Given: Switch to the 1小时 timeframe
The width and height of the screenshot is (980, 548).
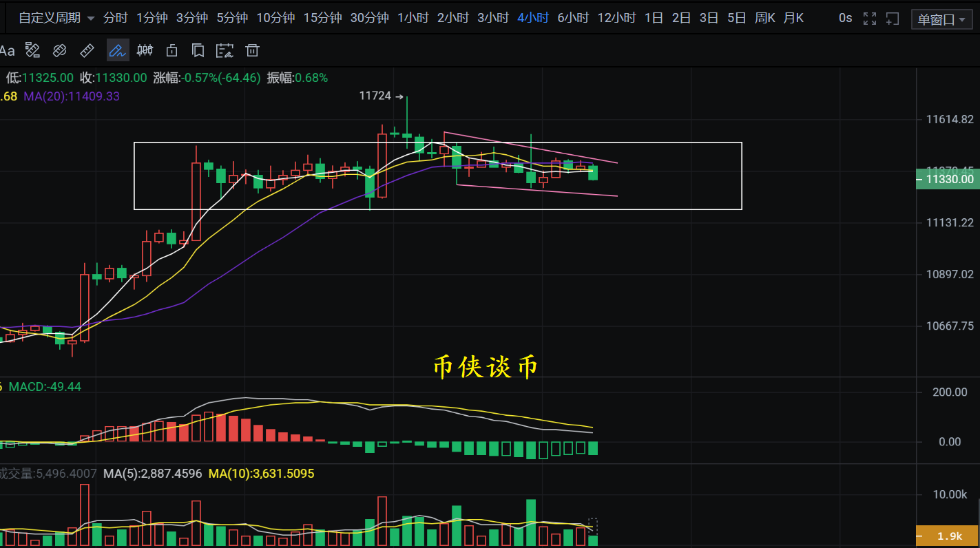Looking at the screenshot, I should click(413, 18).
